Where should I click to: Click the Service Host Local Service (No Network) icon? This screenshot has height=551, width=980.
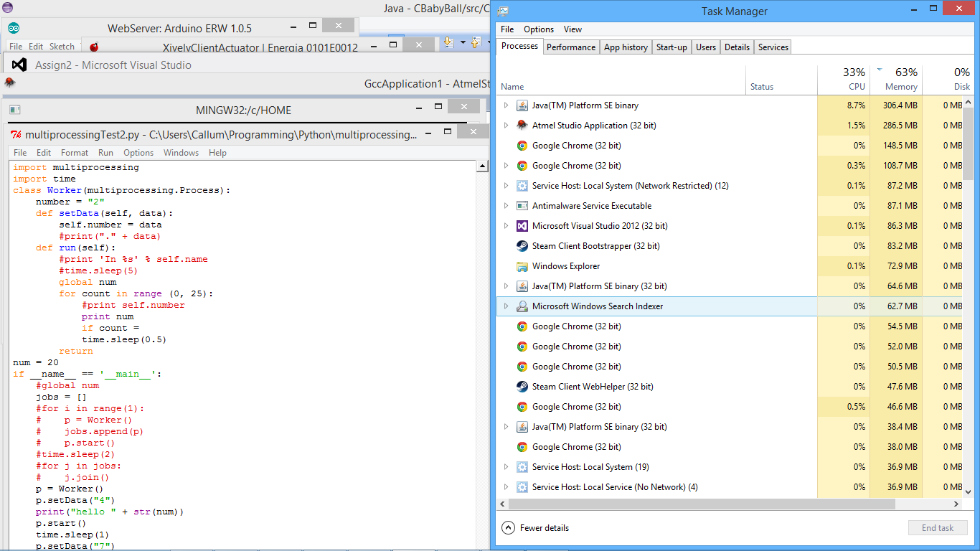click(522, 487)
